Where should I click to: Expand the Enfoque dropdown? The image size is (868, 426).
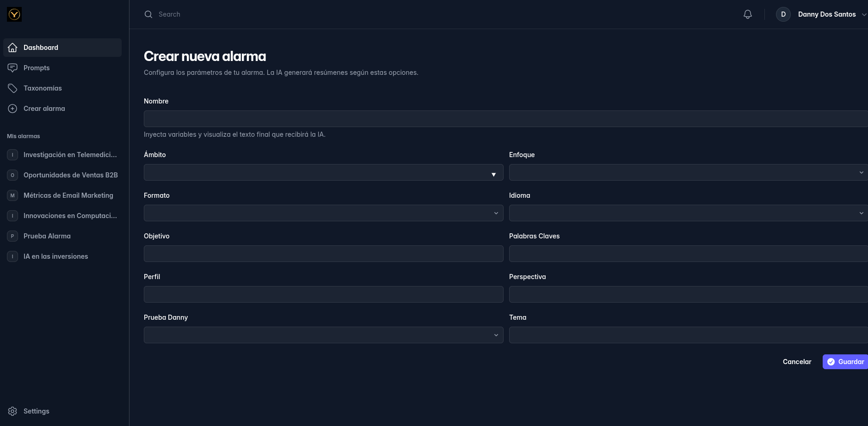[x=688, y=172]
